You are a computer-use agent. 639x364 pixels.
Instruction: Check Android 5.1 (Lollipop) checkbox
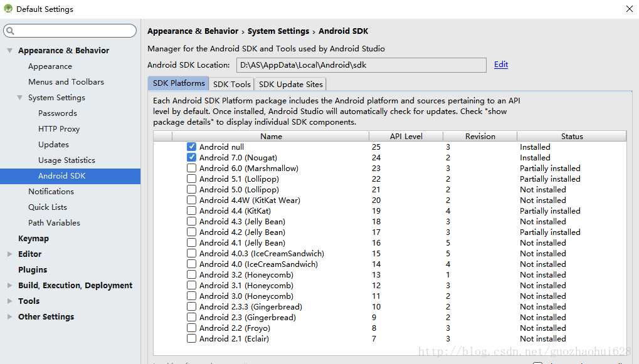pyautogui.click(x=191, y=179)
